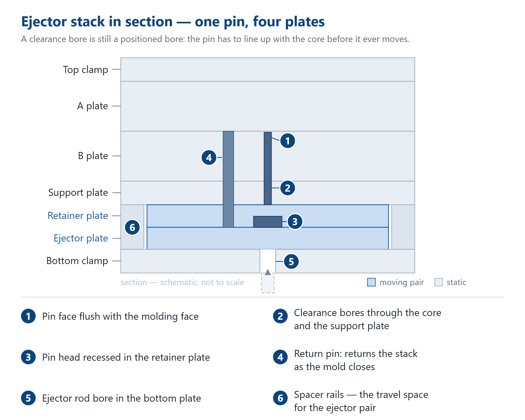The image size is (525, 420).
Task: Click the Top clamp label
Action: coord(86,70)
